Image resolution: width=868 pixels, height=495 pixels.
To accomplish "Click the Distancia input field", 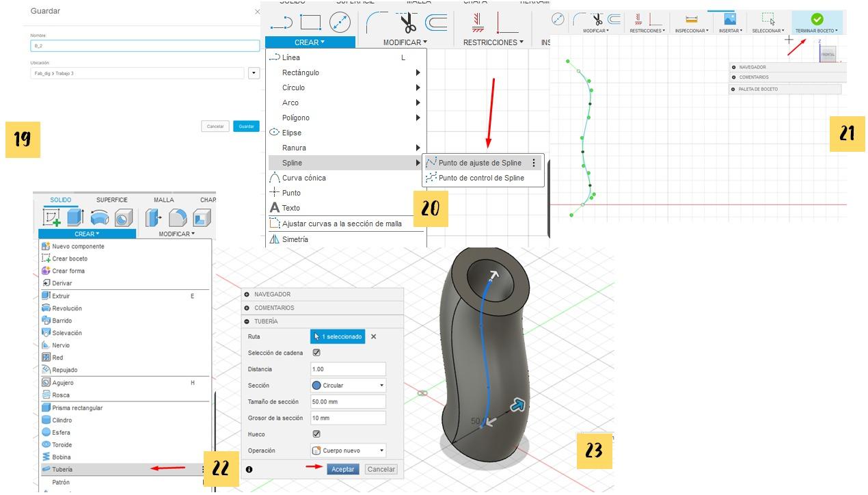I will [348, 369].
